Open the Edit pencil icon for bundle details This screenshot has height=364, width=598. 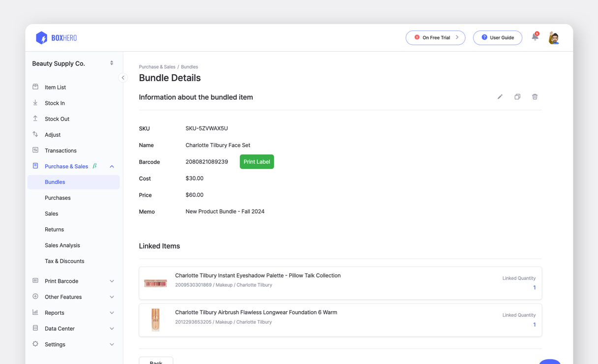[500, 97]
